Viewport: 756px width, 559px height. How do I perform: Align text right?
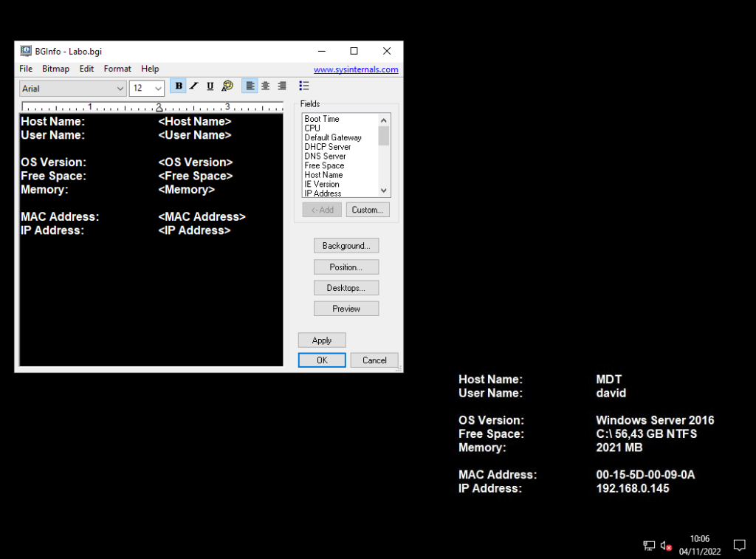coord(282,86)
